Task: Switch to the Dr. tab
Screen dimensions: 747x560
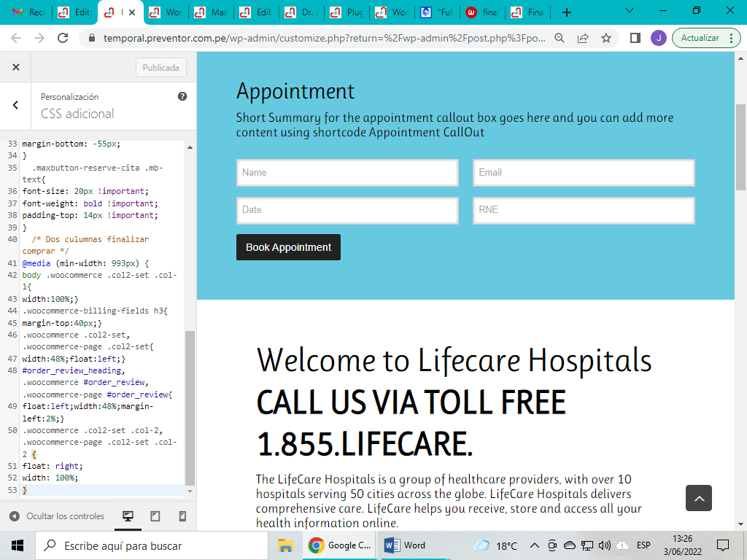Action: coord(303,12)
